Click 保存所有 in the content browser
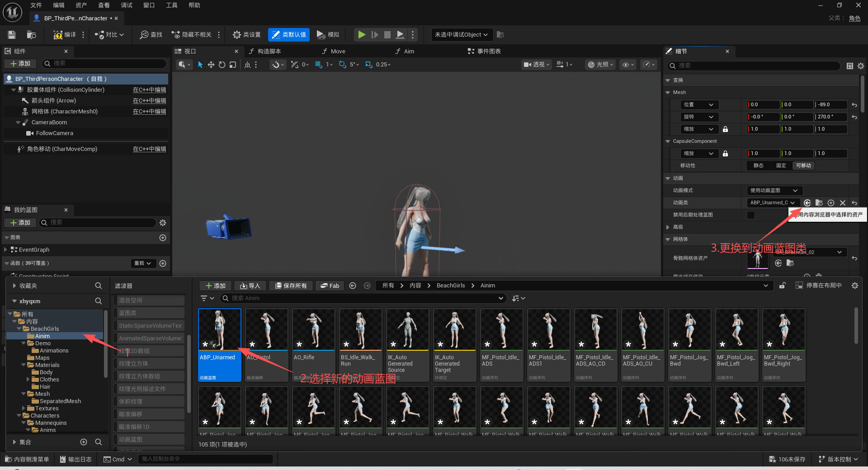868x470 pixels. point(291,286)
